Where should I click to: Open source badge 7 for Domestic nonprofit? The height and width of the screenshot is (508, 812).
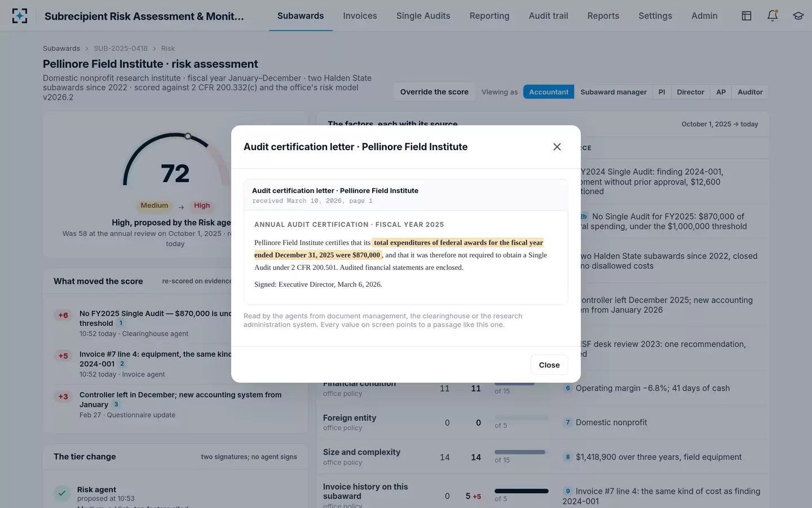(568, 423)
